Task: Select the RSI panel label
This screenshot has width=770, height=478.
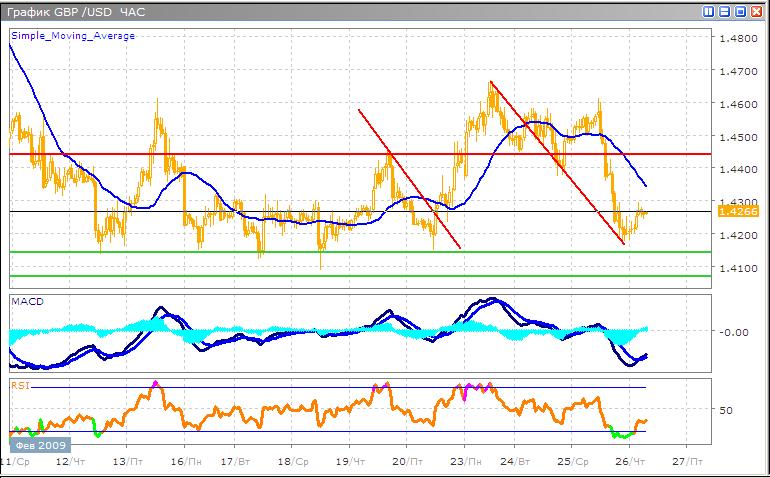Action: click(20, 382)
